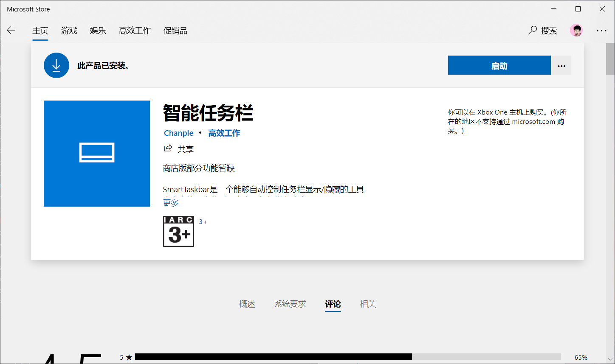Open the 高效工作 category link under title
This screenshot has width=615, height=364.
[224, 133]
